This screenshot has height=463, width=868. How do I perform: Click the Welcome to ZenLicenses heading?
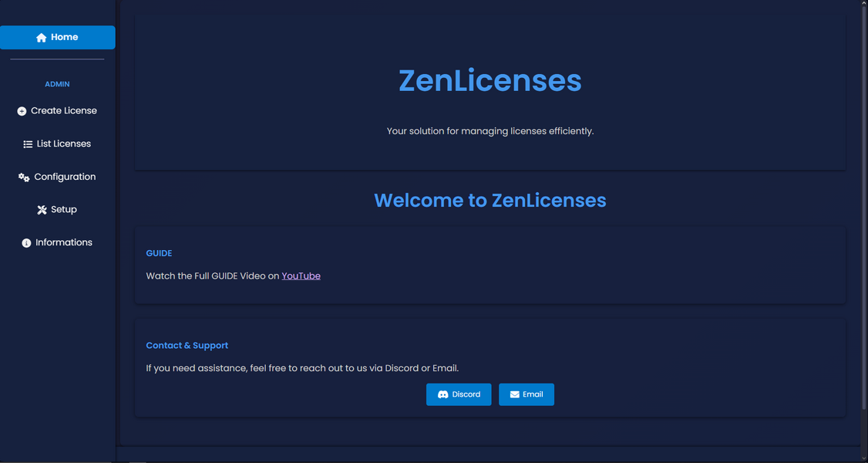point(490,200)
